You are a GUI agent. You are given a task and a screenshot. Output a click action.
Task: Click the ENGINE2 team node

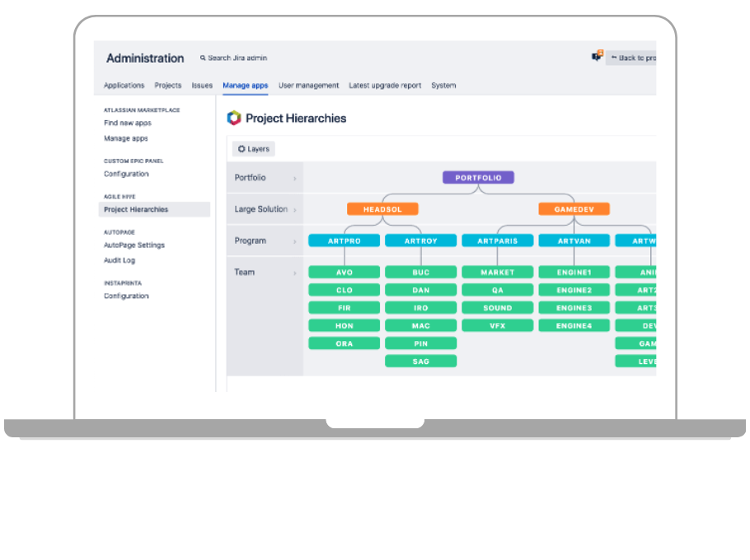coord(574,290)
